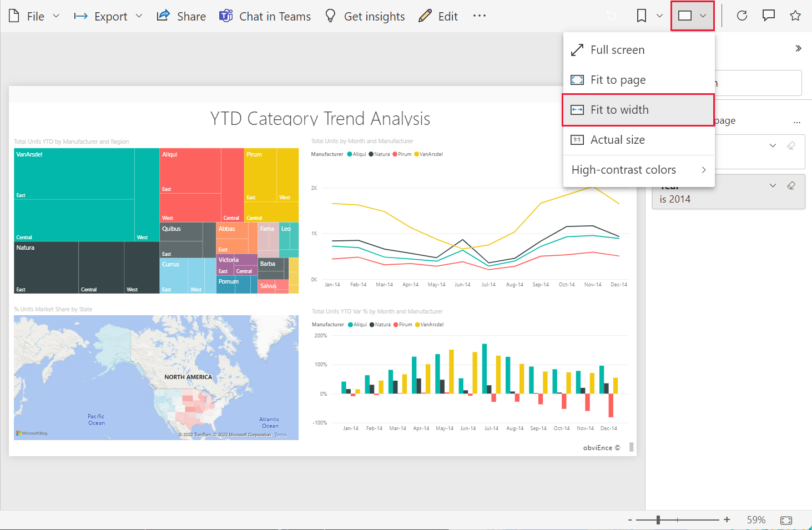The width and height of the screenshot is (812, 530).
Task: Click the zoom out minus icon
Action: [630, 520]
